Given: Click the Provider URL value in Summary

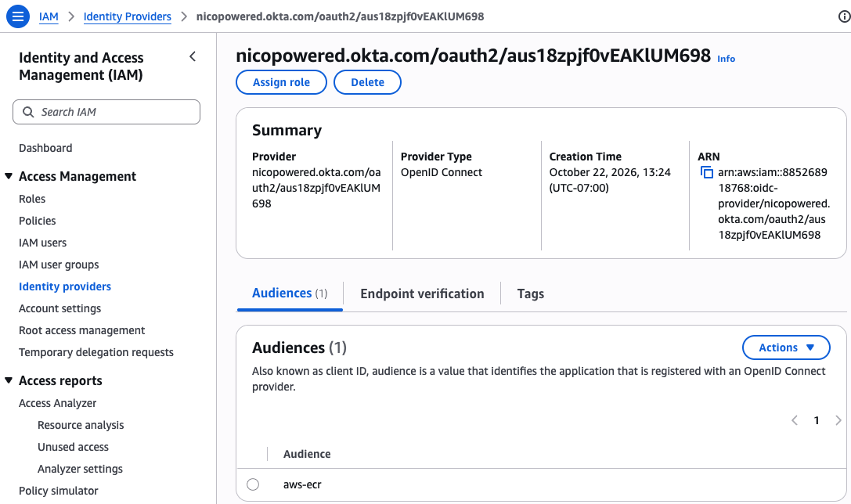Looking at the screenshot, I should (316, 188).
